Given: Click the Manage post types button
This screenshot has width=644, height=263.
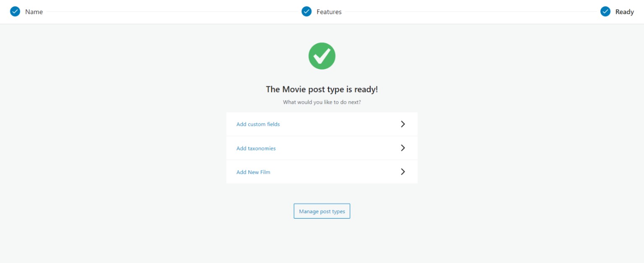Looking at the screenshot, I should 322,211.
